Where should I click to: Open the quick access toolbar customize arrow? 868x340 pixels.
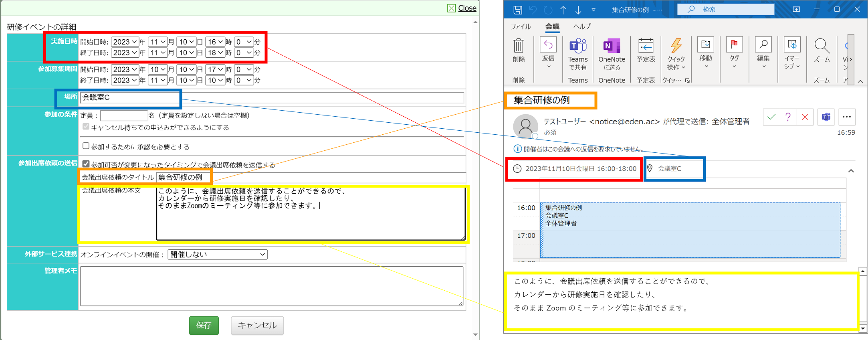593,10
